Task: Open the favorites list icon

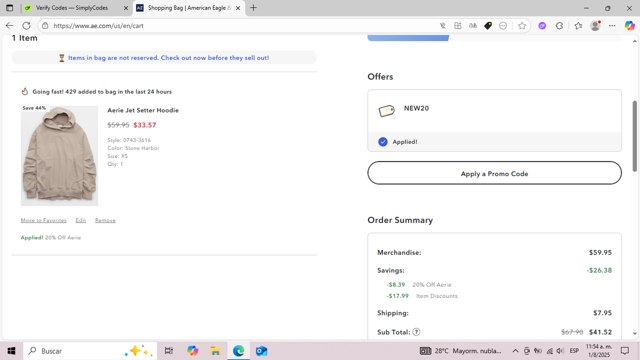Action: tap(578, 26)
